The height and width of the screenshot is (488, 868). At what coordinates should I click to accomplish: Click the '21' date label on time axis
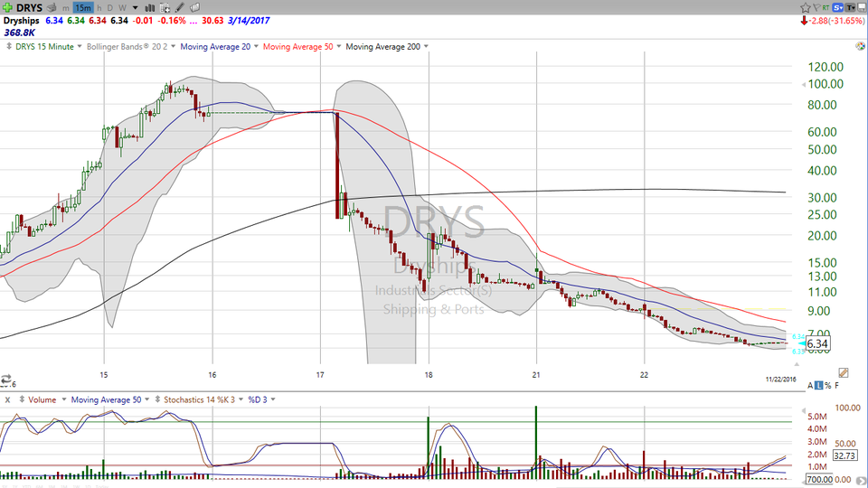coord(536,374)
